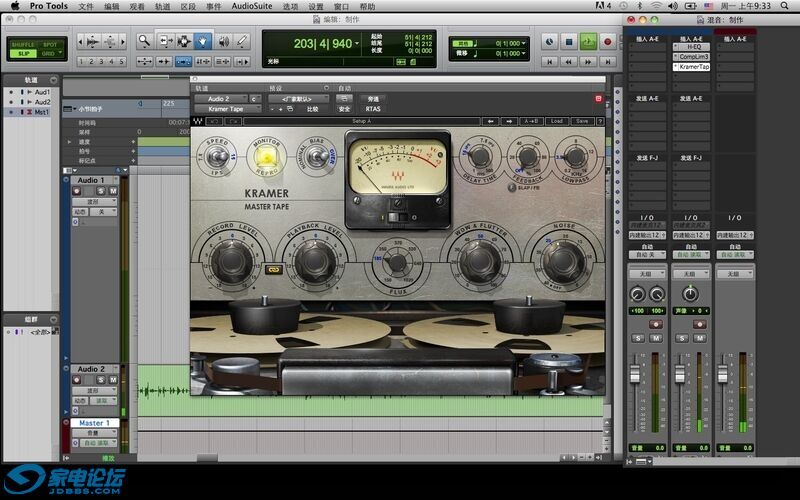Click the red target button in plugin header
Viewport: 800px width, 500px height.
pos(598,98)
